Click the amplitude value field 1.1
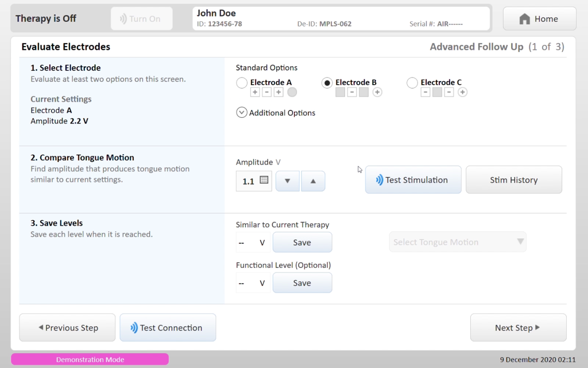This screenshot has width=588, height=368. [254, 181]
